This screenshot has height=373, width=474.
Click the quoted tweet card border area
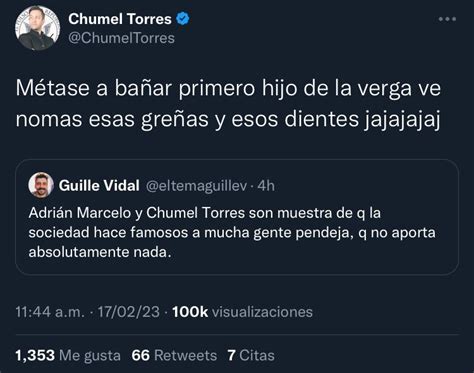[237, 217]
